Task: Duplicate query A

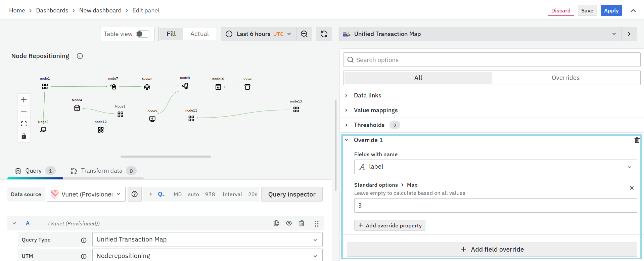Action: click(x=276, y=223)
